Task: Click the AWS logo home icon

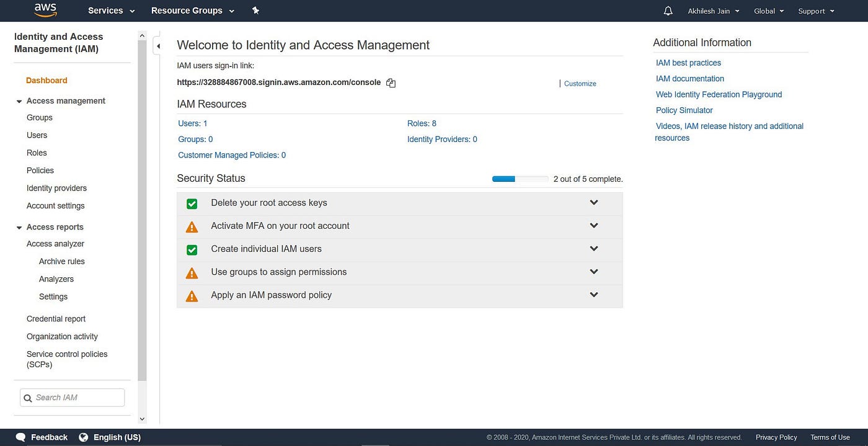Action: click(x=45, y=10)
